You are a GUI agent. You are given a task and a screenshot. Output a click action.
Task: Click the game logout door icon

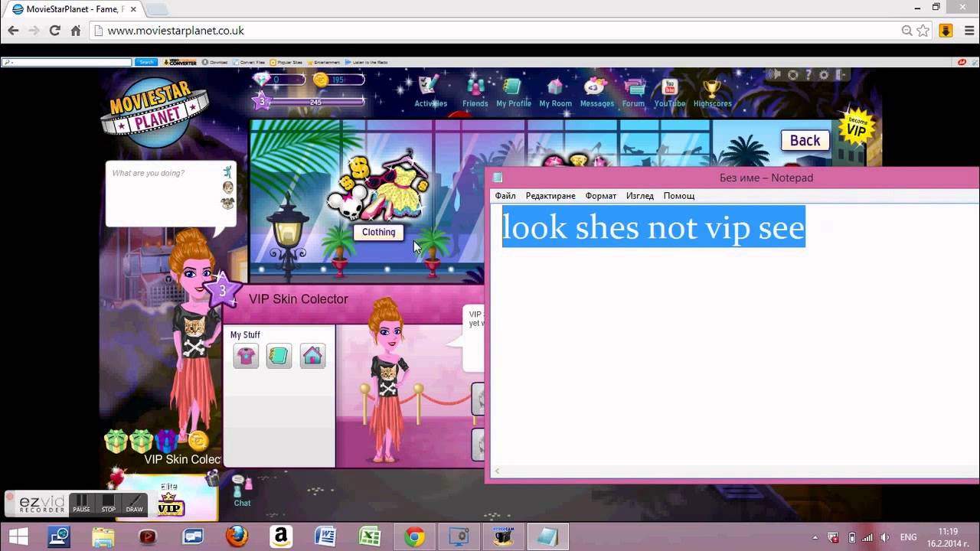(x=841, y=74)
